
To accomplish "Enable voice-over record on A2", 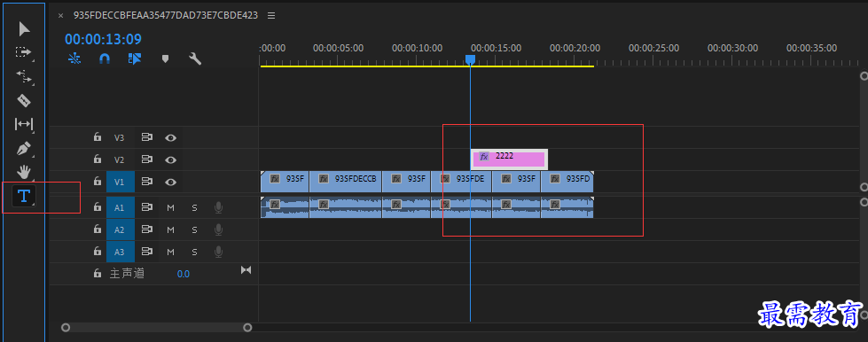I will click(x=219, y=229).
